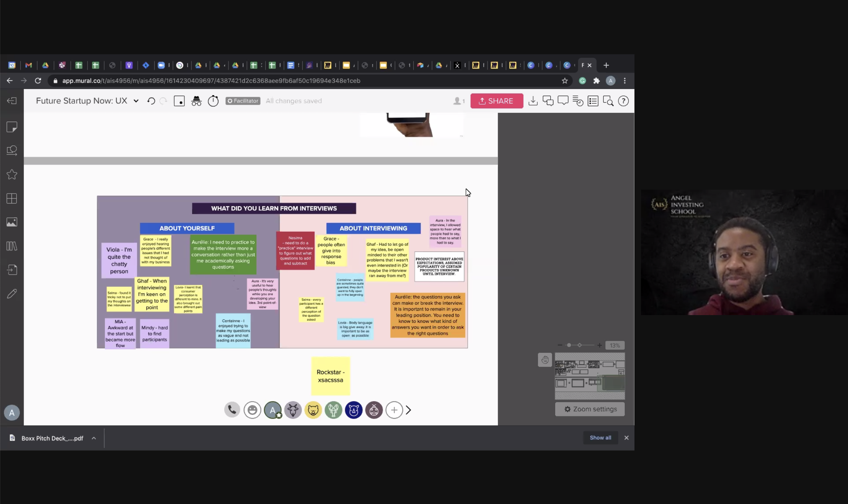Invite people with plus circle button
The width and height of the screenshot is (848, 504).
pyautogui.click(x=394, y=410)
